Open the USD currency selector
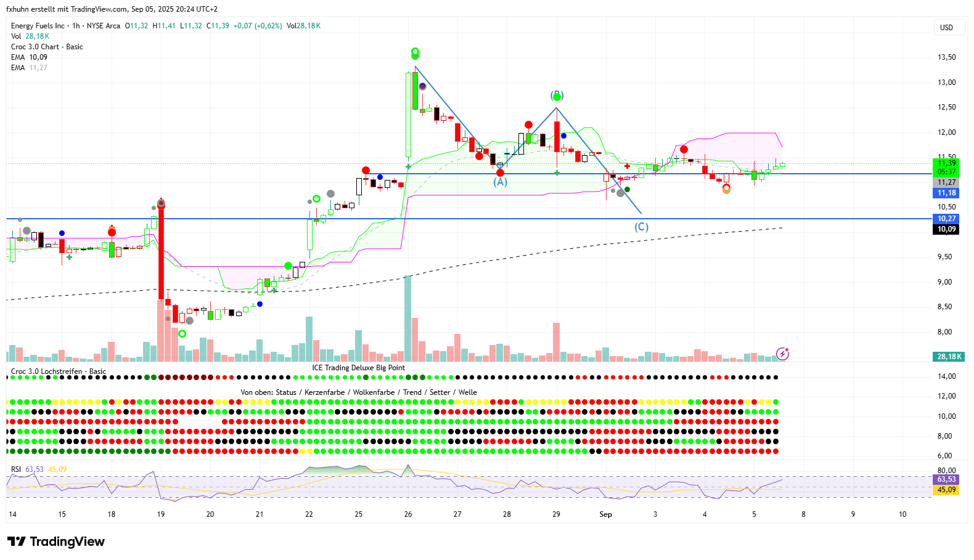The height and width of the screenshot is (560, 974). 946,28
